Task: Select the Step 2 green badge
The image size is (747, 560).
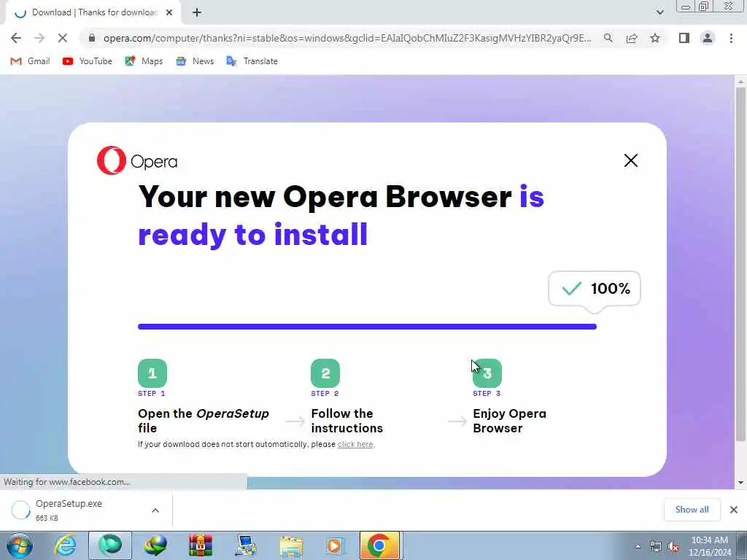Action: click(x=325, y=373)
